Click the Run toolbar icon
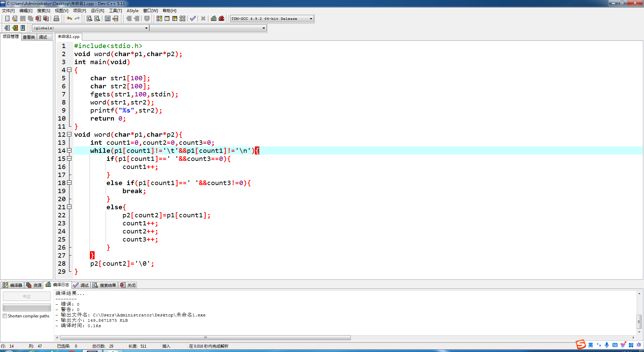 167,18
